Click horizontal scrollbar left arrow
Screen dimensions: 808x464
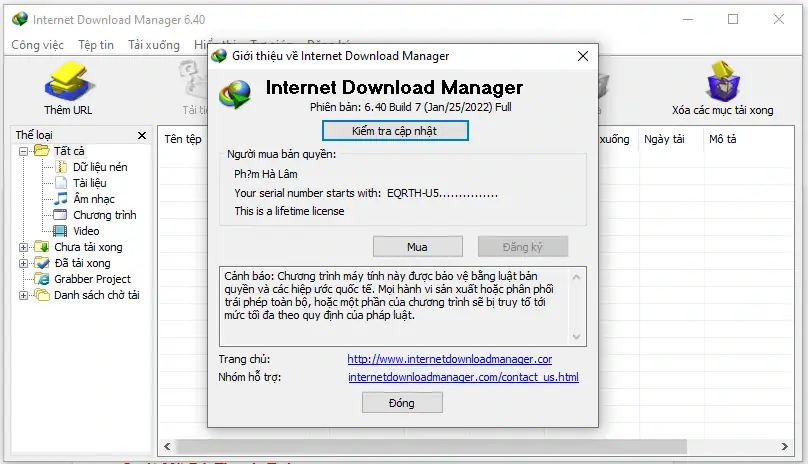[x=167, y=446]
